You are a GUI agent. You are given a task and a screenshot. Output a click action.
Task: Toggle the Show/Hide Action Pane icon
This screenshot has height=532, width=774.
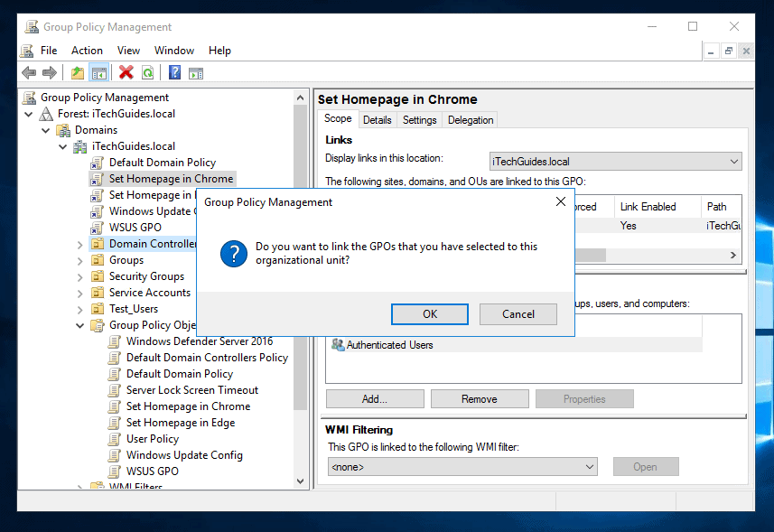coord(195,73)
